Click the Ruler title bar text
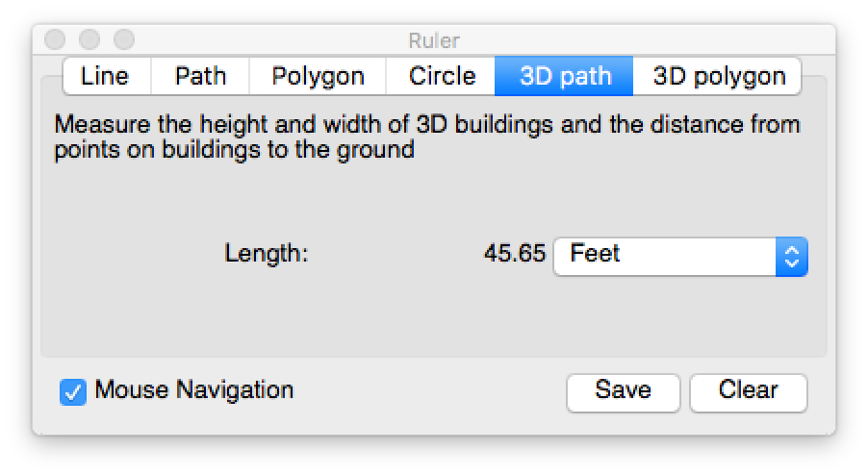The height and width of the screenshot is (475, 868). coord(434,40)
